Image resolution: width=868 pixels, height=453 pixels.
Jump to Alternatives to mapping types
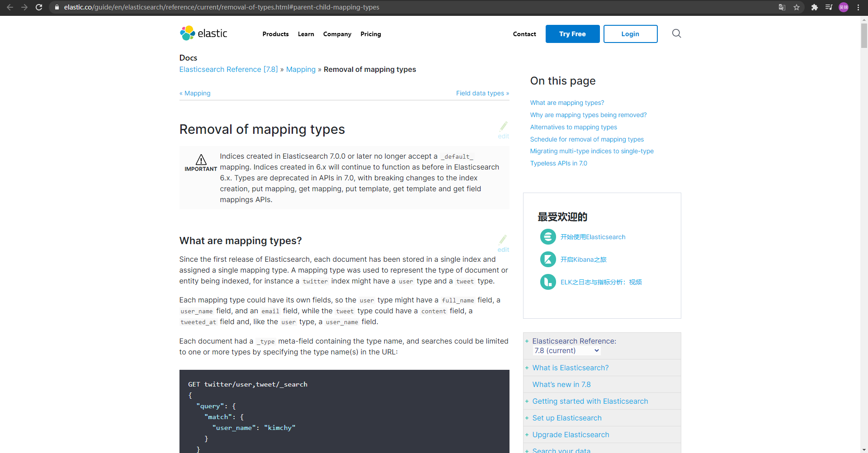pos(573,127)
